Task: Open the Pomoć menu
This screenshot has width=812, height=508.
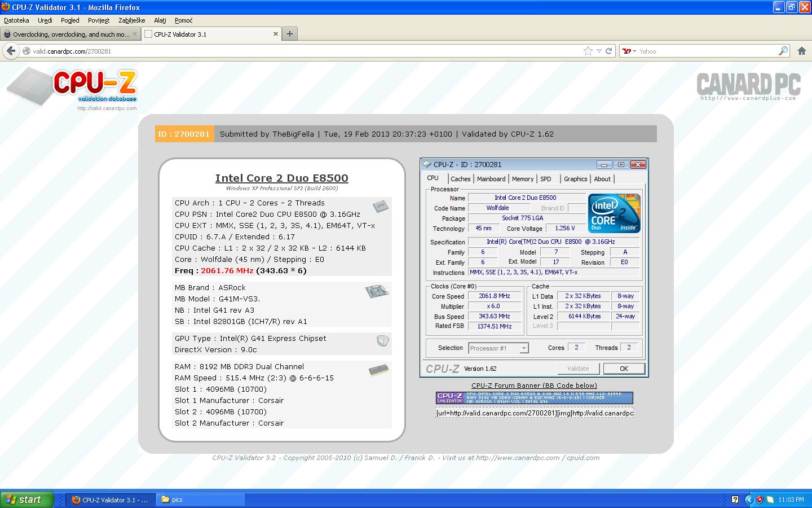Action: (184, 20)
